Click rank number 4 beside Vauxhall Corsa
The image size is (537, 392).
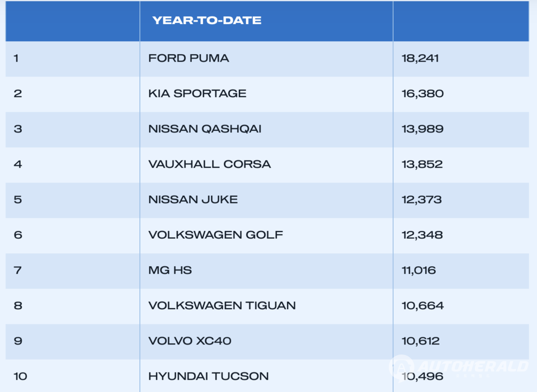coord(18,164)
